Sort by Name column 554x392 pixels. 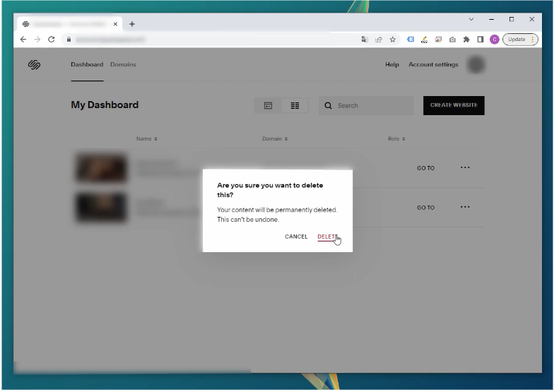coord(147,138)
